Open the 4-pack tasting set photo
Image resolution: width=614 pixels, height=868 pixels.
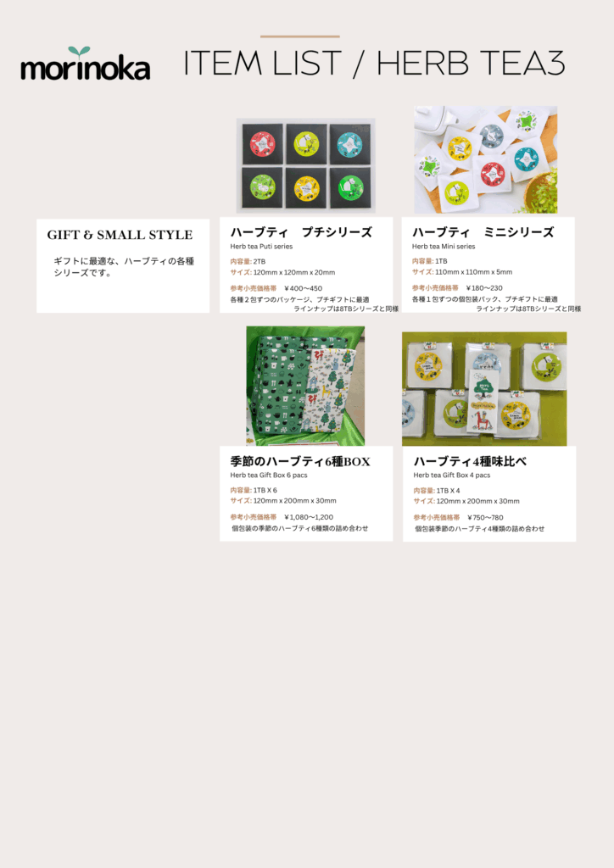point(484,389)
